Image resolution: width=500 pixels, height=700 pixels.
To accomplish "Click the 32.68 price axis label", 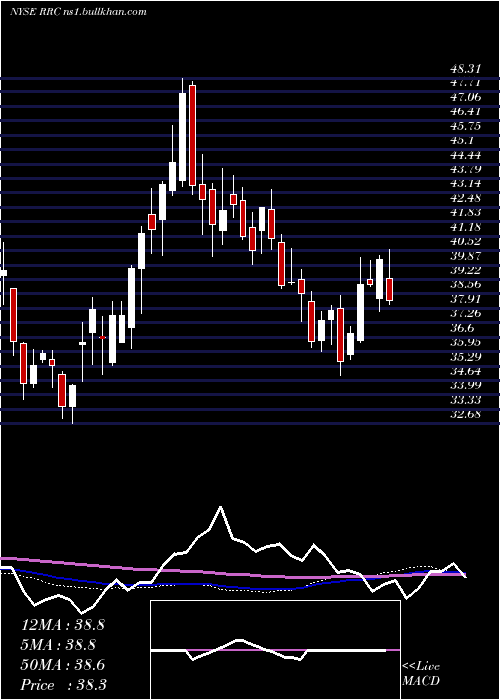I will coord(465,414).
